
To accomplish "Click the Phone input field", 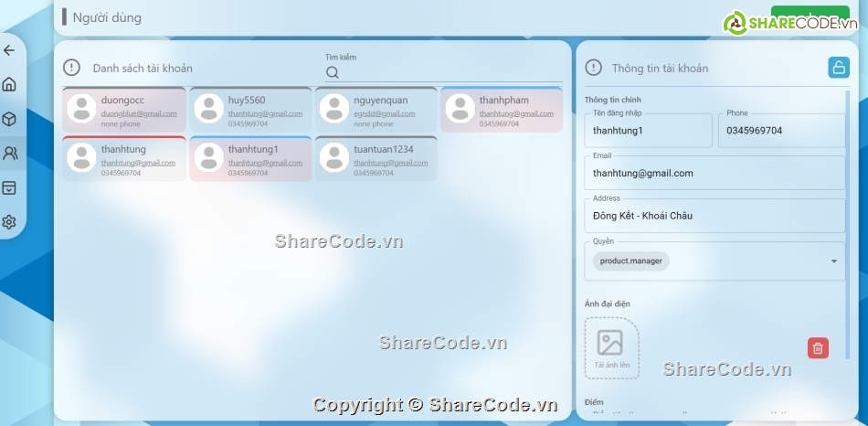I will [781, 131].
